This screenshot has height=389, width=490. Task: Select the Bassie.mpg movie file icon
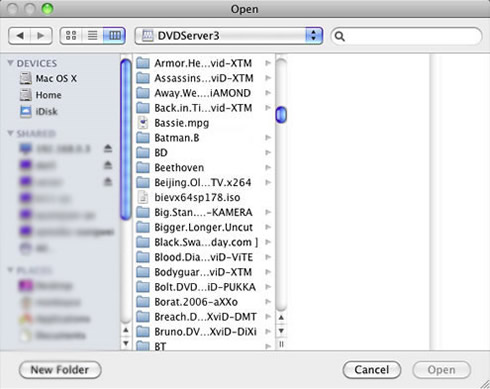click(143, 123)
